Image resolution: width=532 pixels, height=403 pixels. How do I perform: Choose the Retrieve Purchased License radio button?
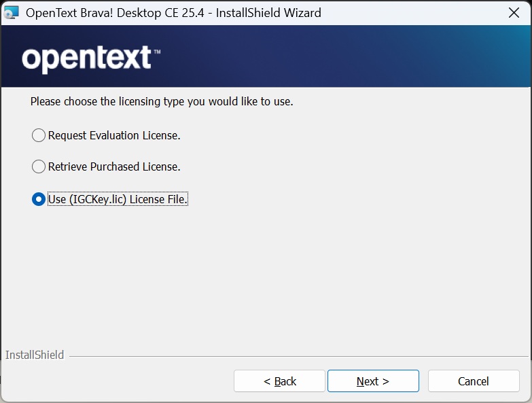(39, 167)
